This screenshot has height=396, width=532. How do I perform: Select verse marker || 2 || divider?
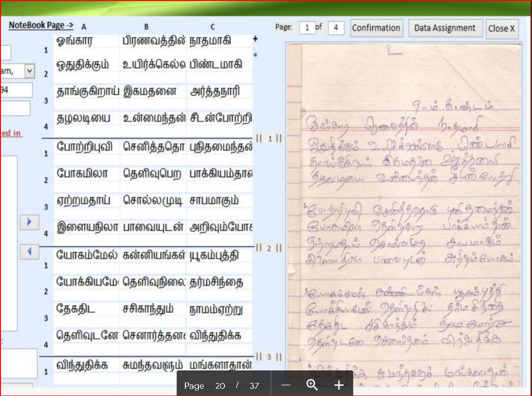coord(268,248)
